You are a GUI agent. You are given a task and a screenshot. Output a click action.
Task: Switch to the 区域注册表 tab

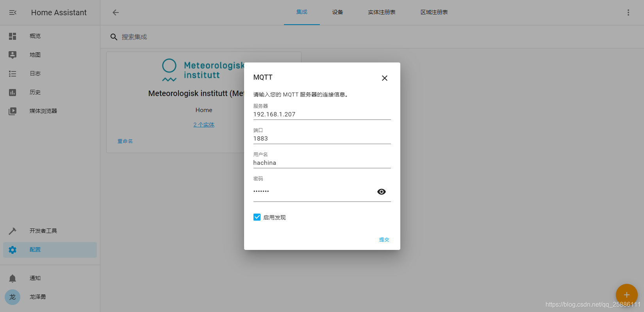pyautogui.click(x=434, y=12)
